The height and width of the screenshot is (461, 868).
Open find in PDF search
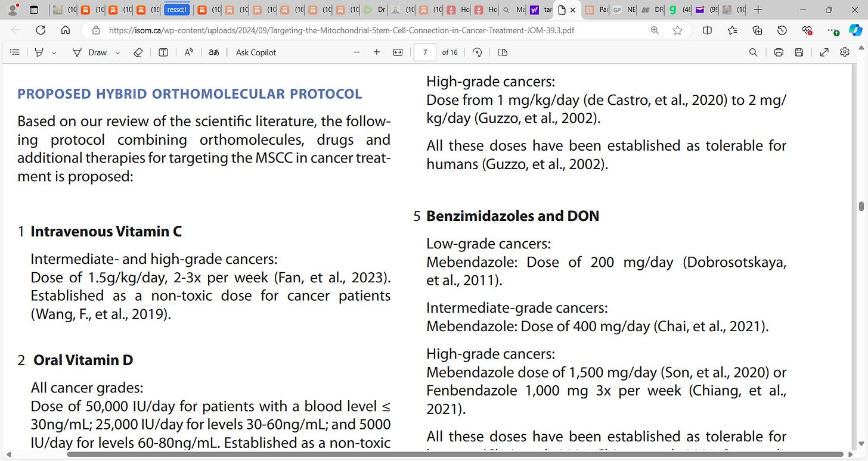[753, 52]
